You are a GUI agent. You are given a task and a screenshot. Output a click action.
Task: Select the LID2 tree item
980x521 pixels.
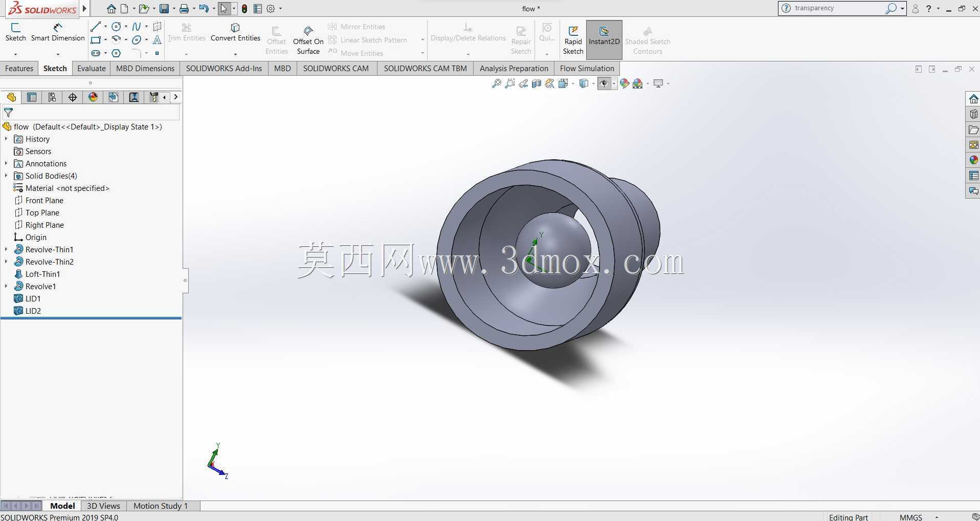[33, 311]
